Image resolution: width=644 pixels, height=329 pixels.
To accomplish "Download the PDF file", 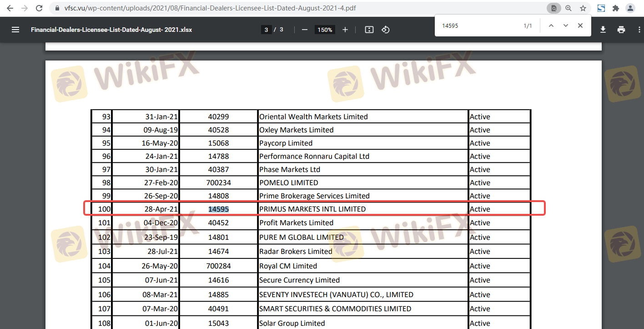I will (603, 30).
